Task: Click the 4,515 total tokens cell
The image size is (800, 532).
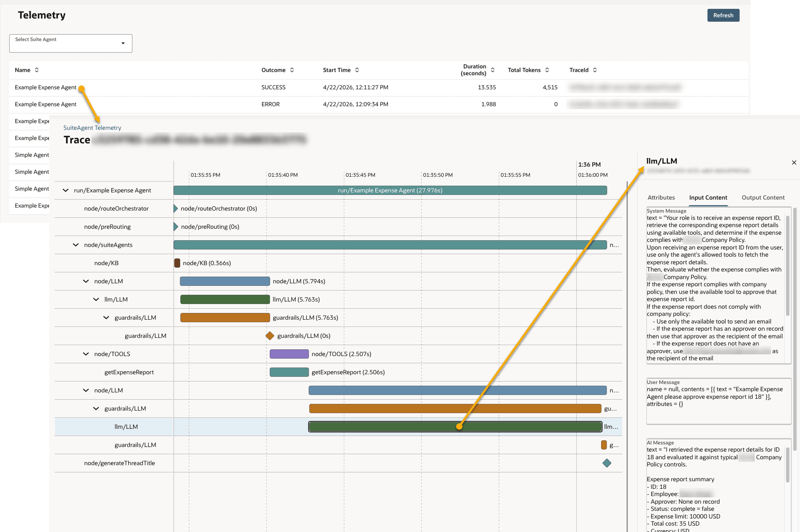Action: (550, 88)
